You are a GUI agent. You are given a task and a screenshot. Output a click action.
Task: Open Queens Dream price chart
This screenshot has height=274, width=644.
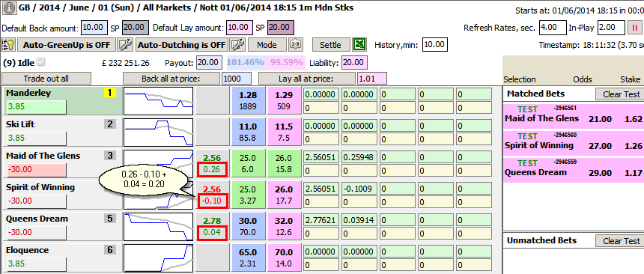pyautogui.click(x=159, y=226)
